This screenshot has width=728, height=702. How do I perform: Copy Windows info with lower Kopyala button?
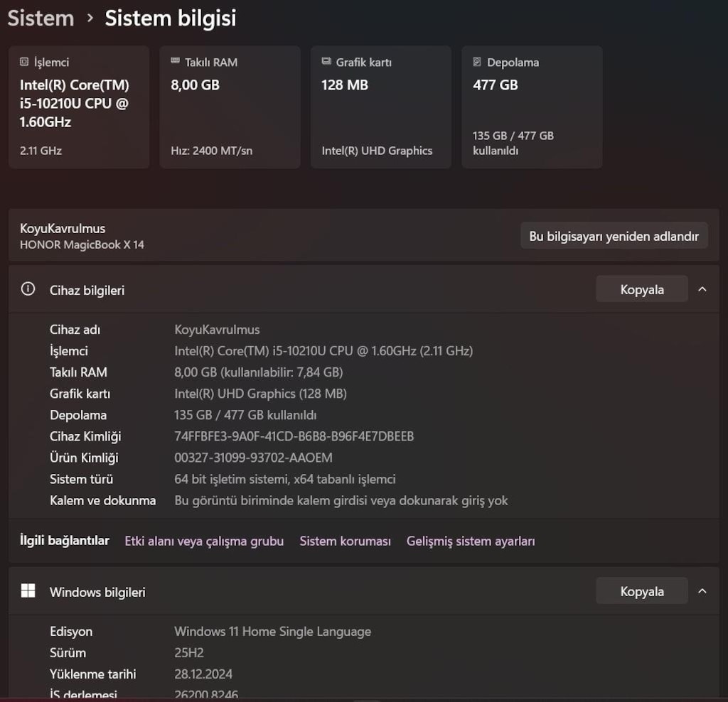[x=642, y=590]
